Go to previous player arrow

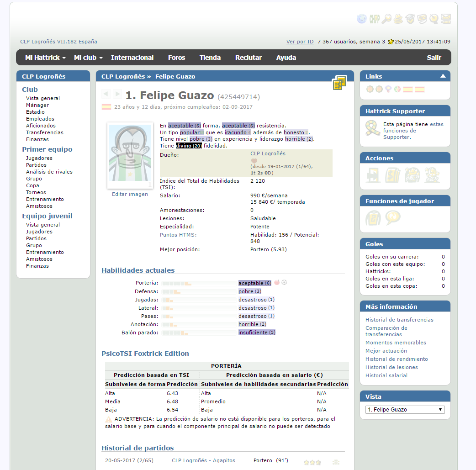pos(106,94)
